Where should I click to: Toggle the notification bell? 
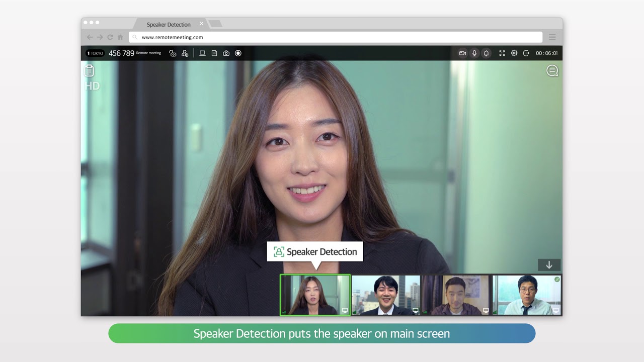coord(486,53)
